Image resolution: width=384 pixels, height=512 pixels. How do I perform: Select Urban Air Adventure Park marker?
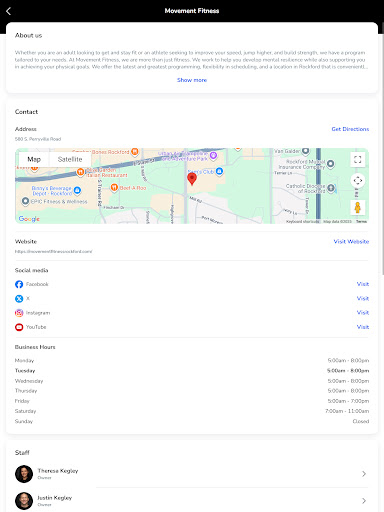click(213, 155)
